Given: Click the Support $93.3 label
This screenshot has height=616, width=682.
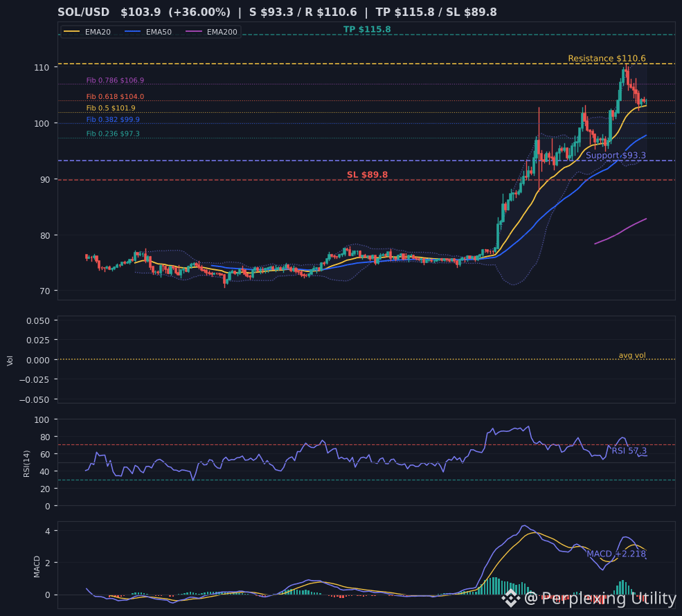Looking at the screenshot, I should pyautogui.click(x=616, y=155).
